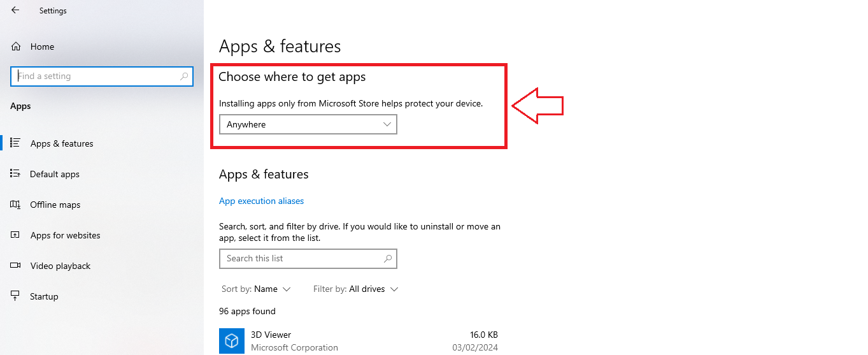Click the 3D Viewer app icon
This screenshot has width=868, height=355.
(x=232, y=340)
